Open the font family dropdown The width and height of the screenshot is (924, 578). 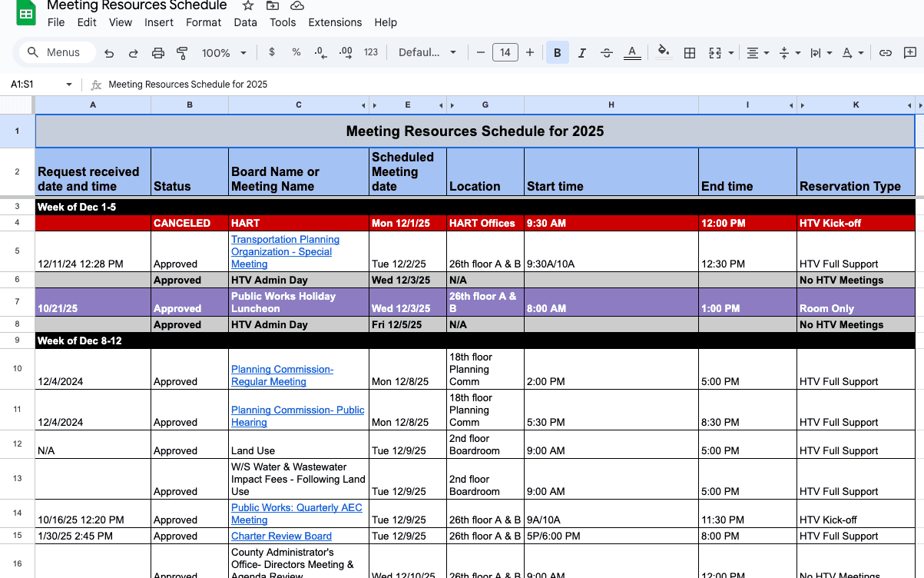(x=427, y=53)
